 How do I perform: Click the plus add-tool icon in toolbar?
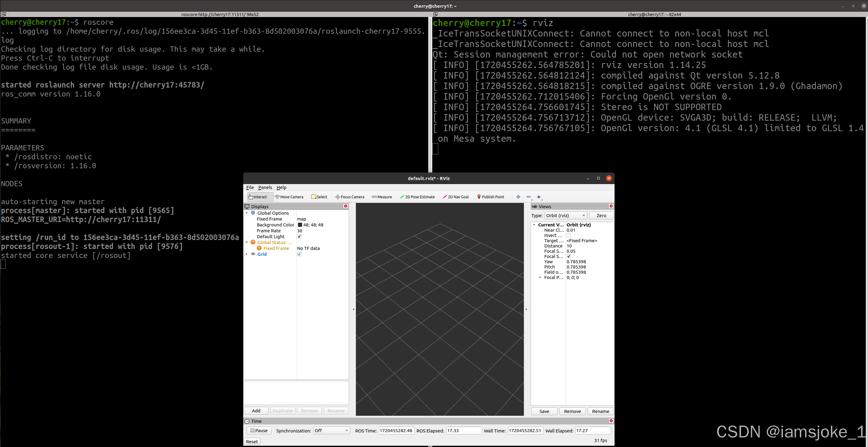[518, 197]
